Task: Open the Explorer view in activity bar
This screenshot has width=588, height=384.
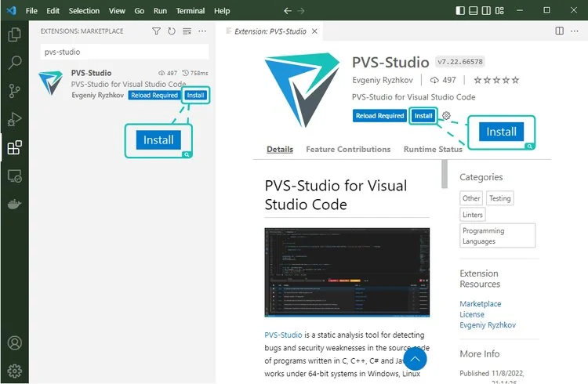Action: tap(14, 34)
